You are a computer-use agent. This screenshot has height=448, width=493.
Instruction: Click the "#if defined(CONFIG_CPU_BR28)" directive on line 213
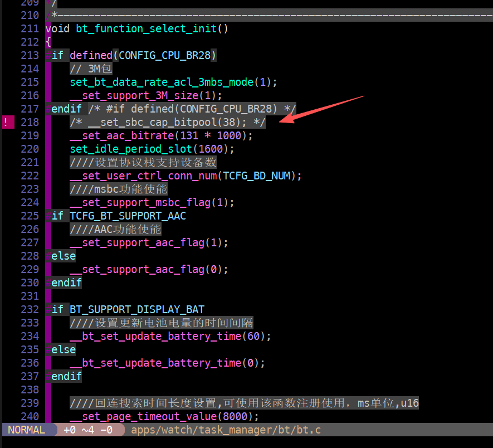131,55
